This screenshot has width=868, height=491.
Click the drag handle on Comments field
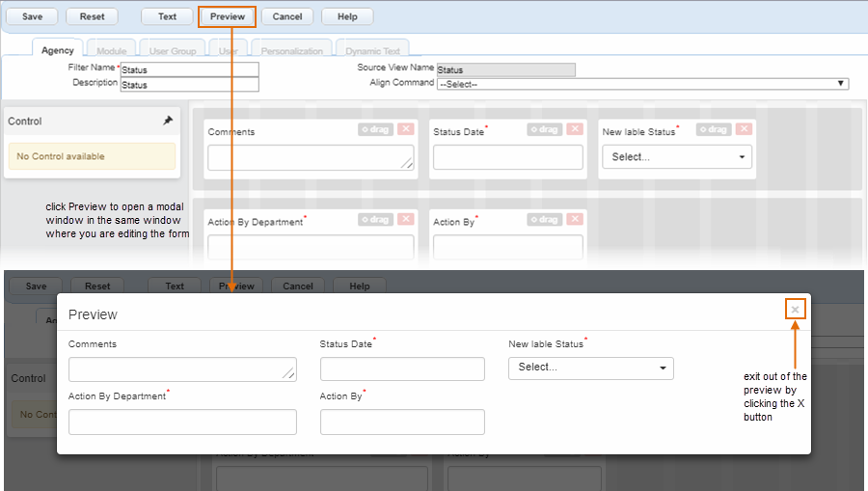[x=375, y=129]
